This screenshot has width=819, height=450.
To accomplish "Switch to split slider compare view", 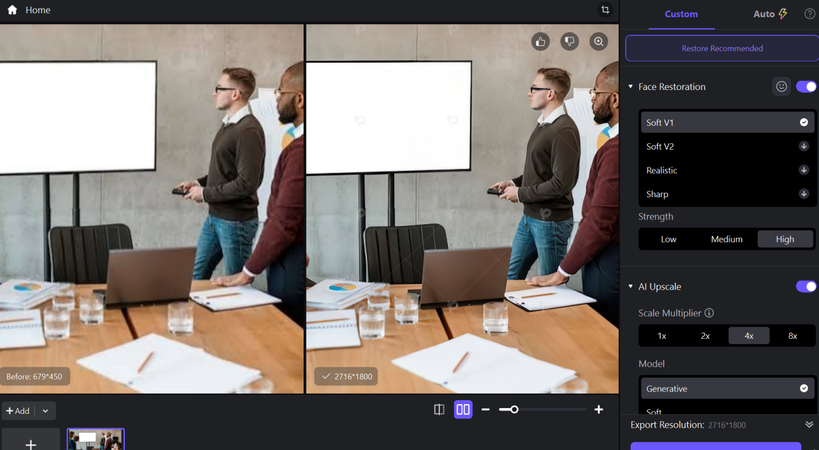I will [439, 410].
